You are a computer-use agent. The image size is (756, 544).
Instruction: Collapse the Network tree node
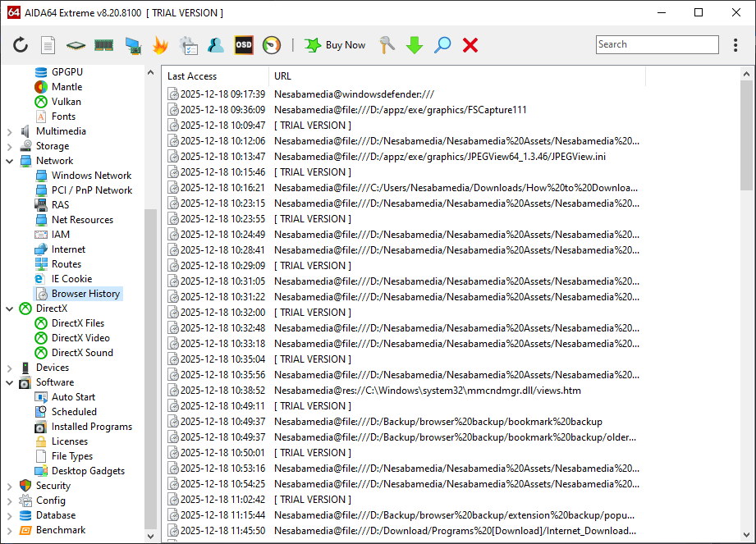(10, 161)
